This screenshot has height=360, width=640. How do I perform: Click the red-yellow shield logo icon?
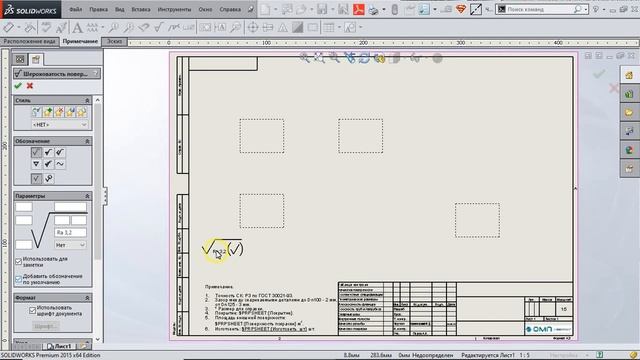pyautogui.click(x=461, y=9)
